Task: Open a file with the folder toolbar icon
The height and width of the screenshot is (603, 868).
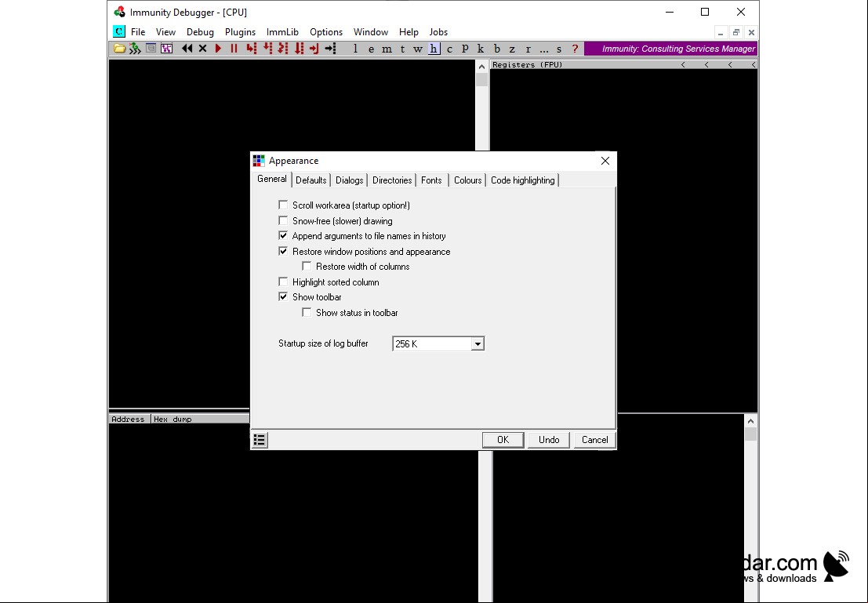Action: (x=119, y=49)
